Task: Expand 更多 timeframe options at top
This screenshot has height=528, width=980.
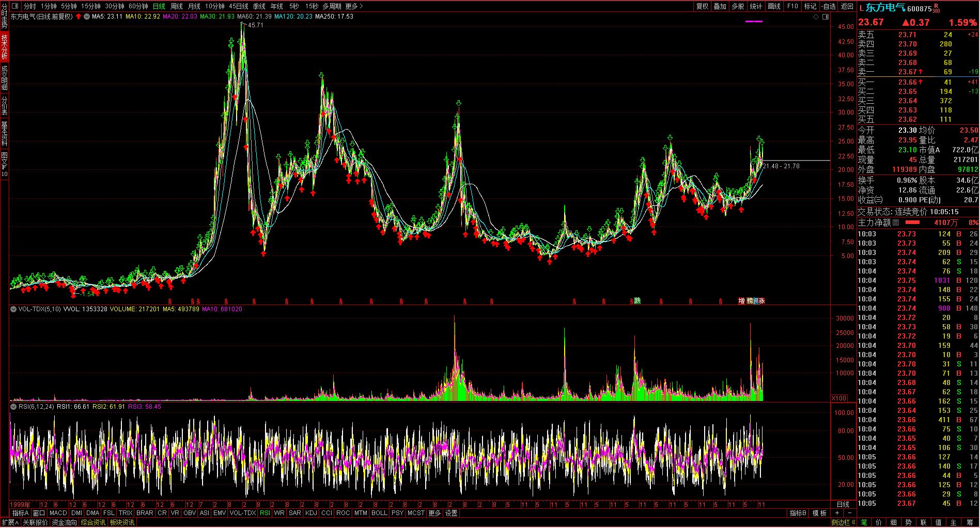Action: click(x=354, y=6)
